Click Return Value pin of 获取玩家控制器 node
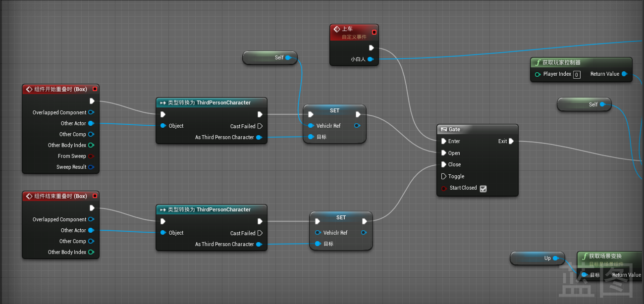 pyautogui.click(x=624, y=74)
